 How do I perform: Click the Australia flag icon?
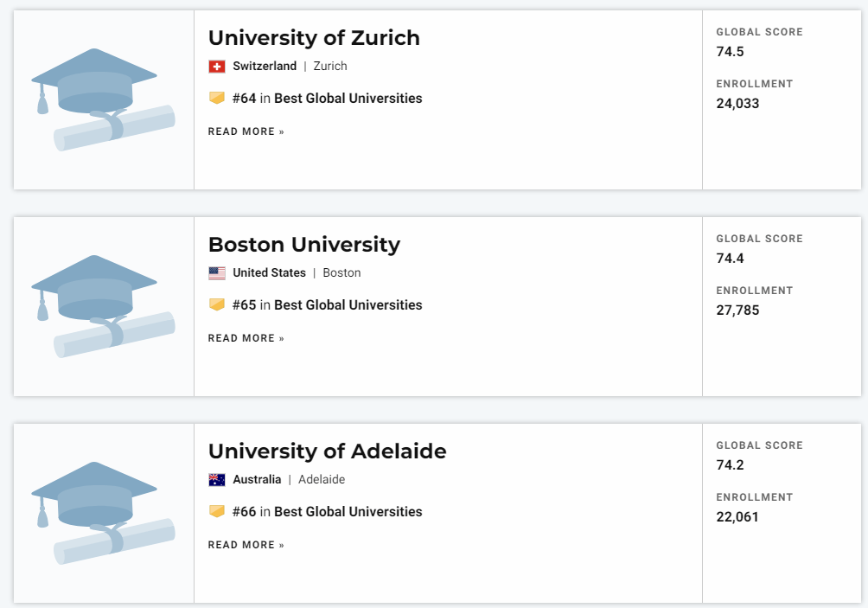(217, 479)
